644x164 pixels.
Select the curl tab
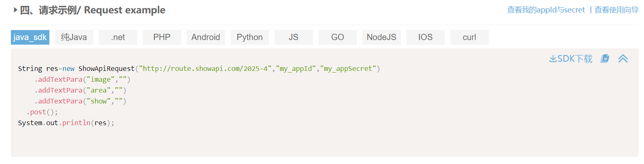(x=470, y=37)
